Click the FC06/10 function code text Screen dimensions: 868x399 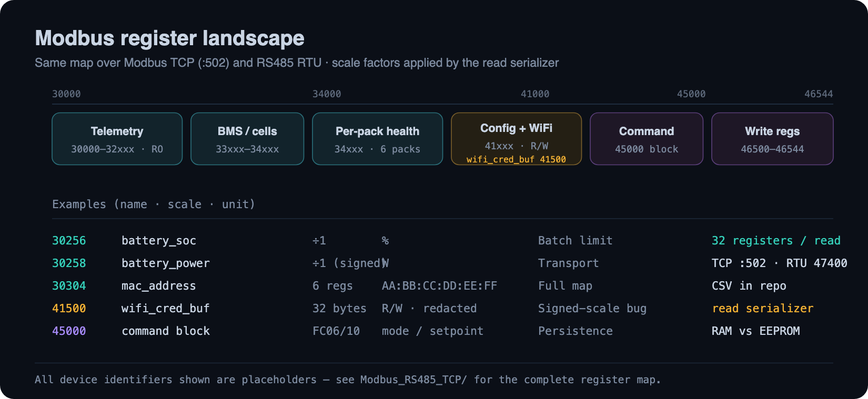(x=336, y=331)
